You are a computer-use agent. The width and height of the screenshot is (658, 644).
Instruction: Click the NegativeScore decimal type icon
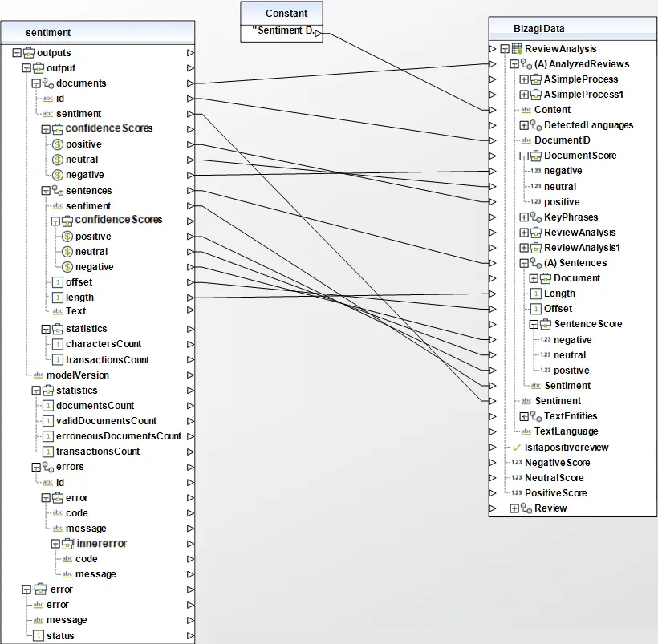517,462
